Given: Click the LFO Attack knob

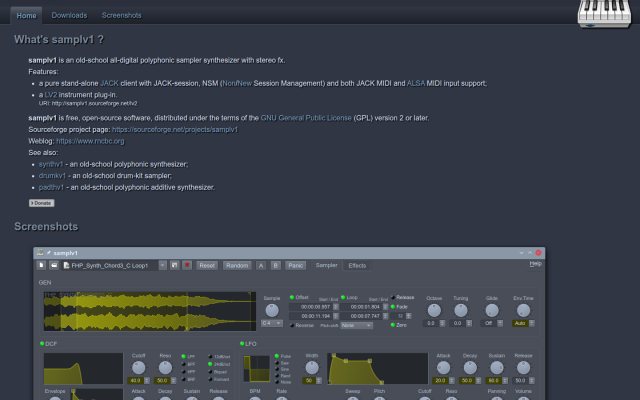Looking at the screenshot, I should point(443,368).
